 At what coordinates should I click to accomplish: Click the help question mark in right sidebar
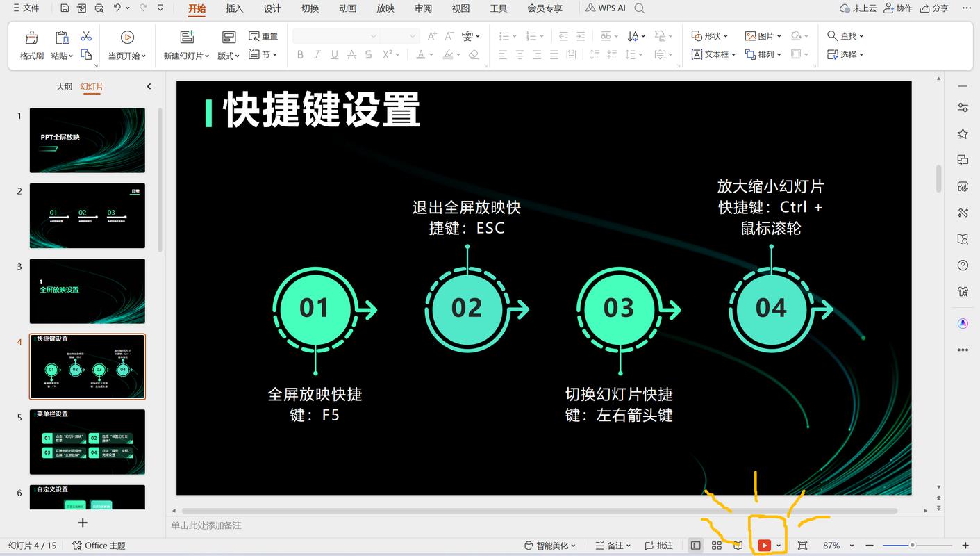point(963,265)
